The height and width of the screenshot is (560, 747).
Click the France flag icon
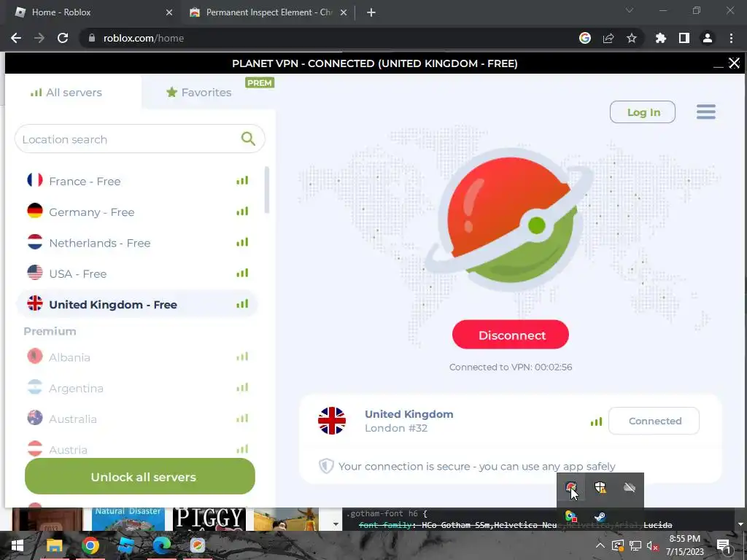click(x=35, y=180)
